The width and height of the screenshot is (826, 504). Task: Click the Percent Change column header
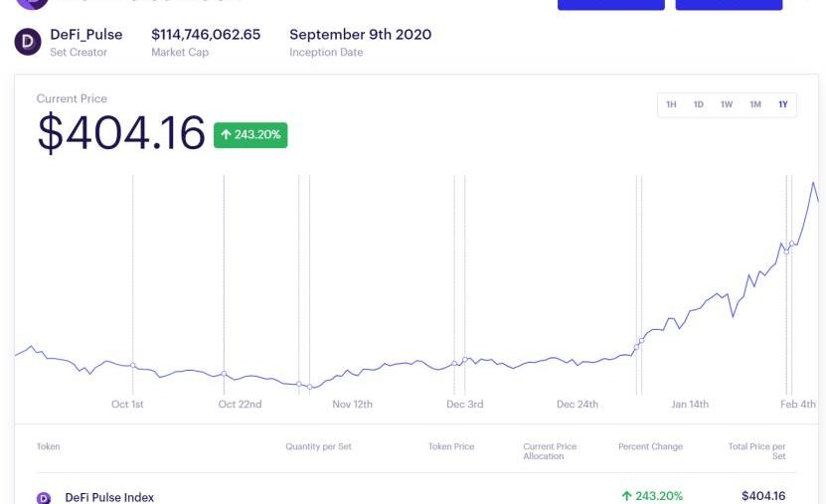click(x=651, y=446)
